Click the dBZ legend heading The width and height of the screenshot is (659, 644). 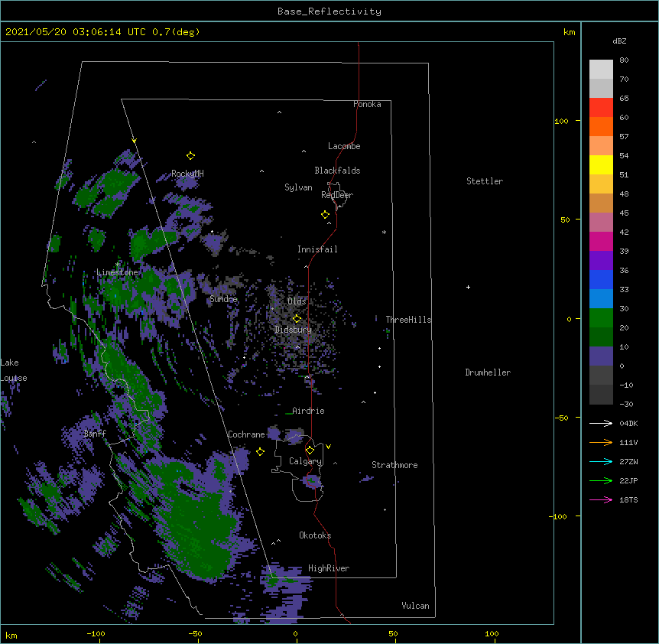(x=619, y=41)
